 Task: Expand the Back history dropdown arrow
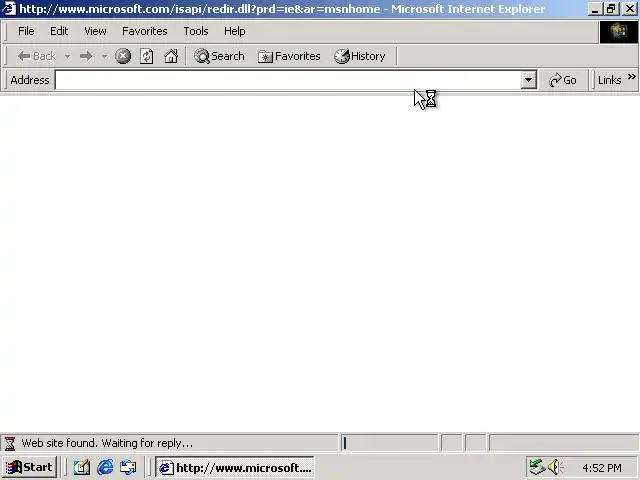point(67,56)
